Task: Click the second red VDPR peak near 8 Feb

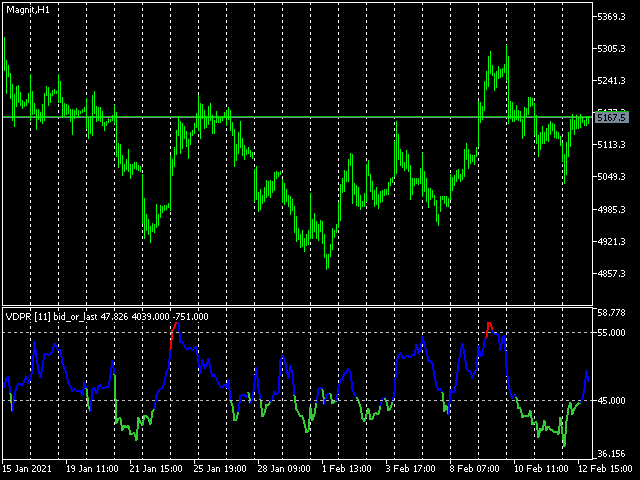Action: [489, 329]
